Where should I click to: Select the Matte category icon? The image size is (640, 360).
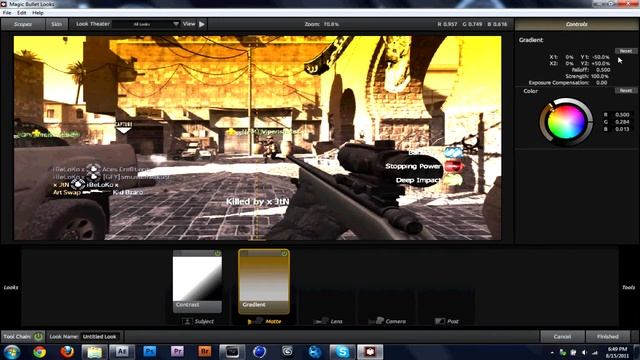point(256,322)
